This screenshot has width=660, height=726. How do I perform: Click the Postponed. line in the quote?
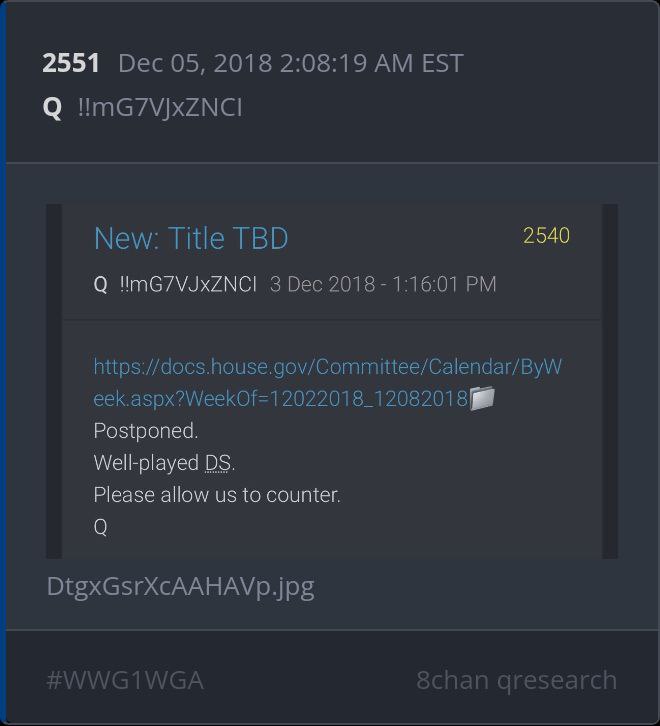tap(146, 431)
